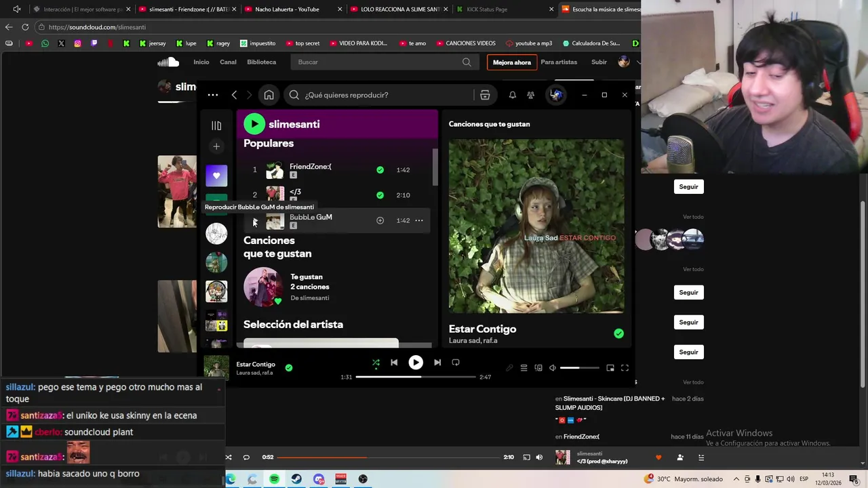Mute Spotify with speaker icon
868x488 pixels.
pos(553,368)
